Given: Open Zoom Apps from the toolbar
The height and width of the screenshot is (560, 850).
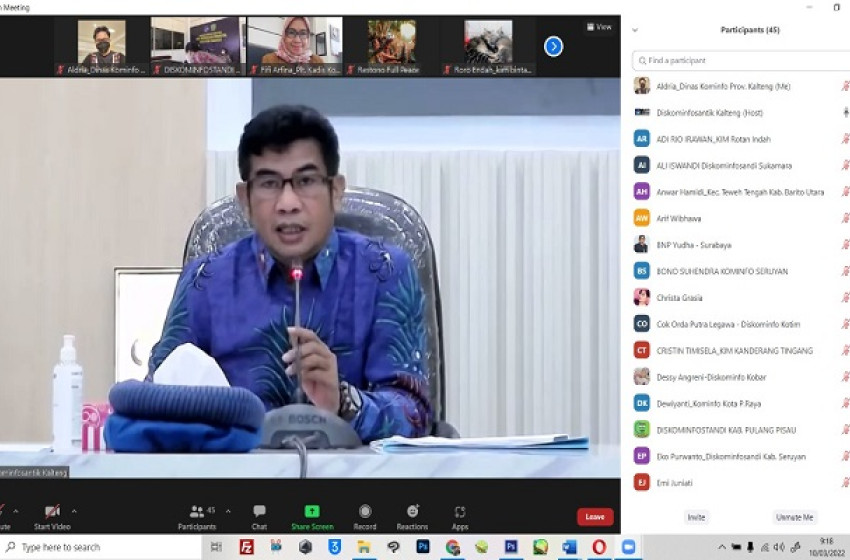Looking at the screenshot, I should click(460, 511).
